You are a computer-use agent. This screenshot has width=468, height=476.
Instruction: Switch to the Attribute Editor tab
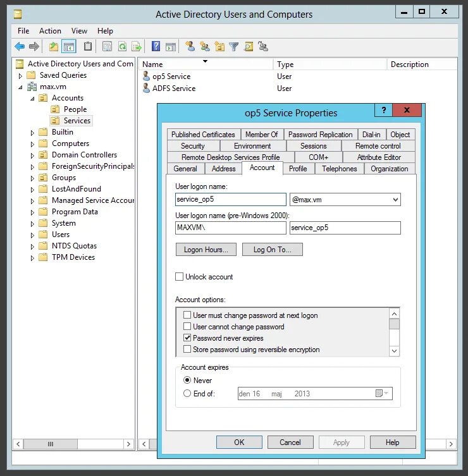tap(379, 157)
